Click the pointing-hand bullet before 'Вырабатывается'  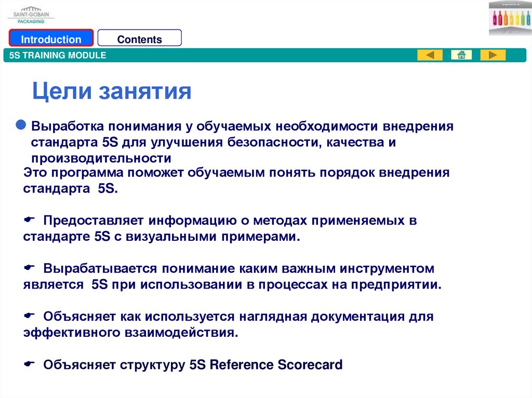[30, 268]
